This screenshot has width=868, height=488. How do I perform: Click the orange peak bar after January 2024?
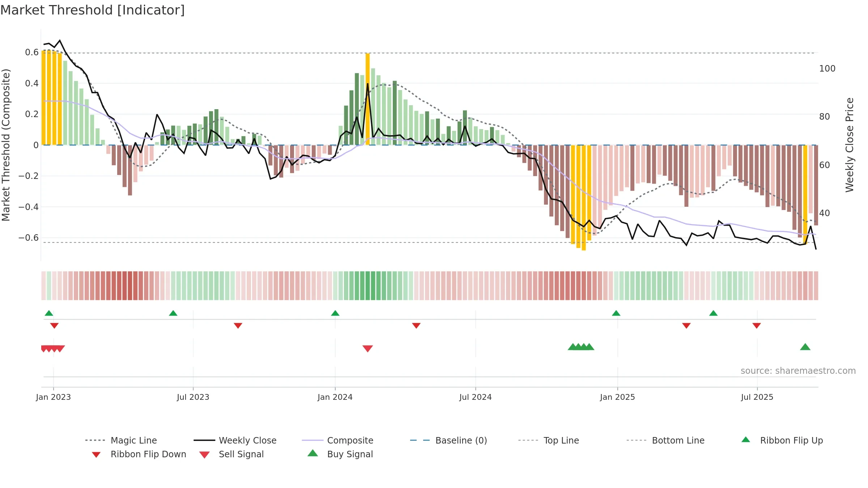coord(367,99)
